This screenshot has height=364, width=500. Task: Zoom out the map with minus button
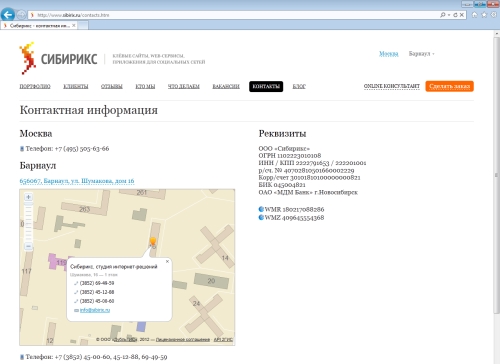coord(28,246)
